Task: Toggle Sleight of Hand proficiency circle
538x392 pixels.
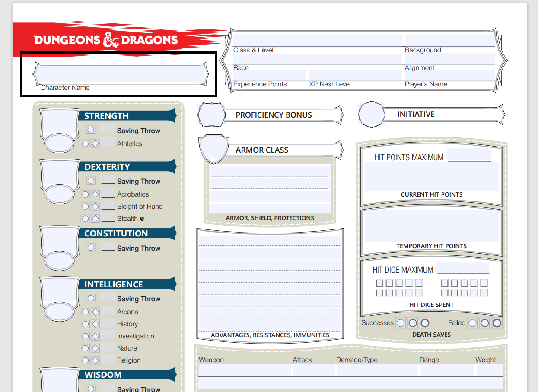Action: [86, 207]
